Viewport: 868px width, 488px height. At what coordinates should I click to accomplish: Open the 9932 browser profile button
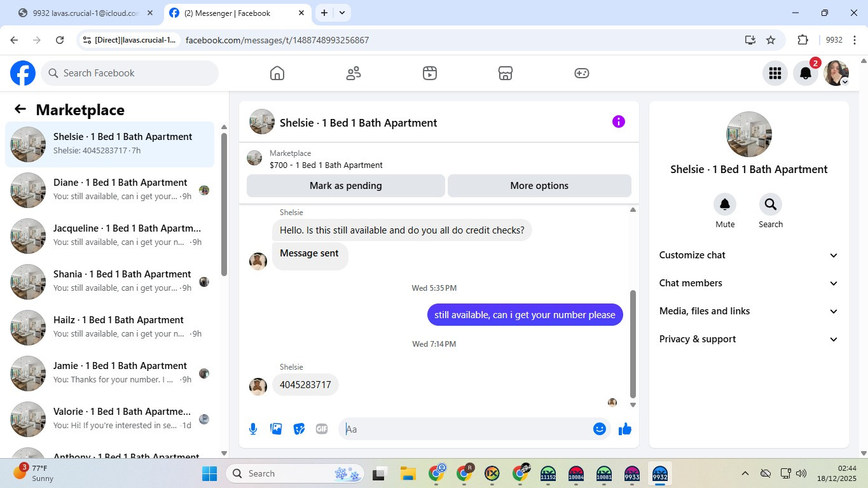(834, 40)
